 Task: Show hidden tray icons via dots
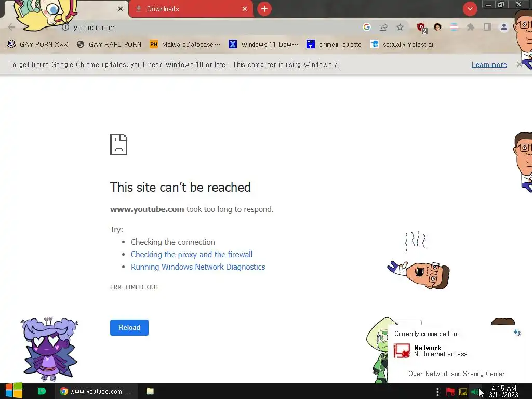click(x=437, y=392)
